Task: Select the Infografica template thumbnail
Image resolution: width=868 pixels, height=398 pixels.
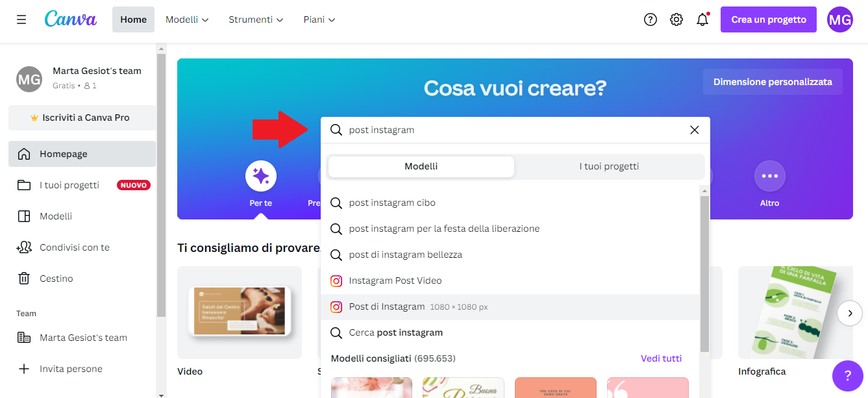Action: (795, 313)
